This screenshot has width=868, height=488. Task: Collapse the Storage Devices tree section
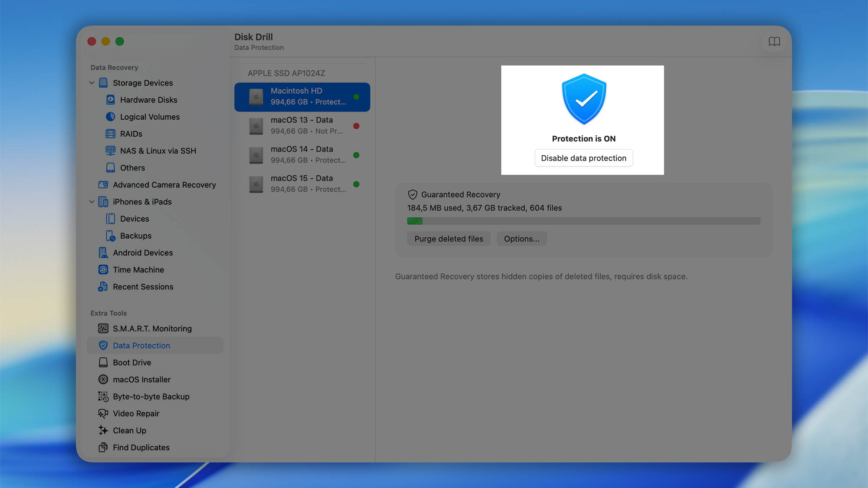[x=92, y=83]
